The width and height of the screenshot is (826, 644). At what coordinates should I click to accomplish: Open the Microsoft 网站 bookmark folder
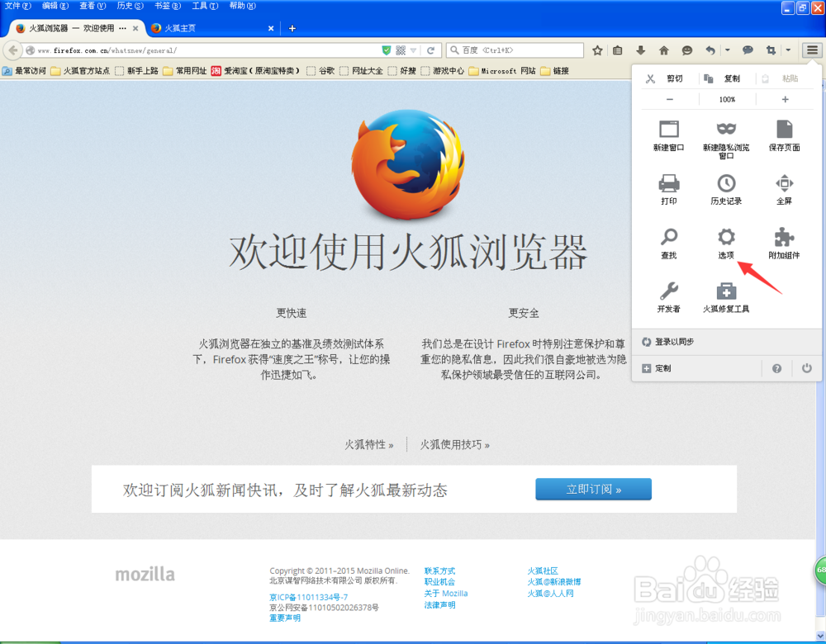point(502,70)
